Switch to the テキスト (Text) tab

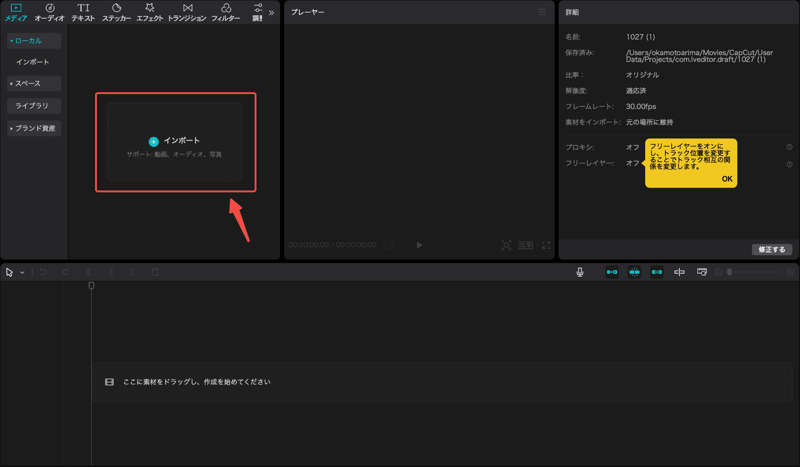click(x=83, y=12)
